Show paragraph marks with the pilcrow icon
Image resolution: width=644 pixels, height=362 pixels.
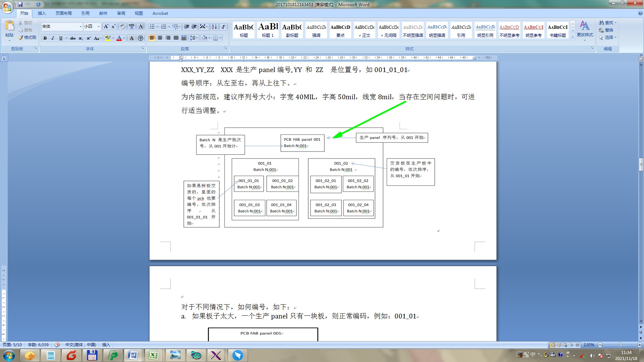224,26
